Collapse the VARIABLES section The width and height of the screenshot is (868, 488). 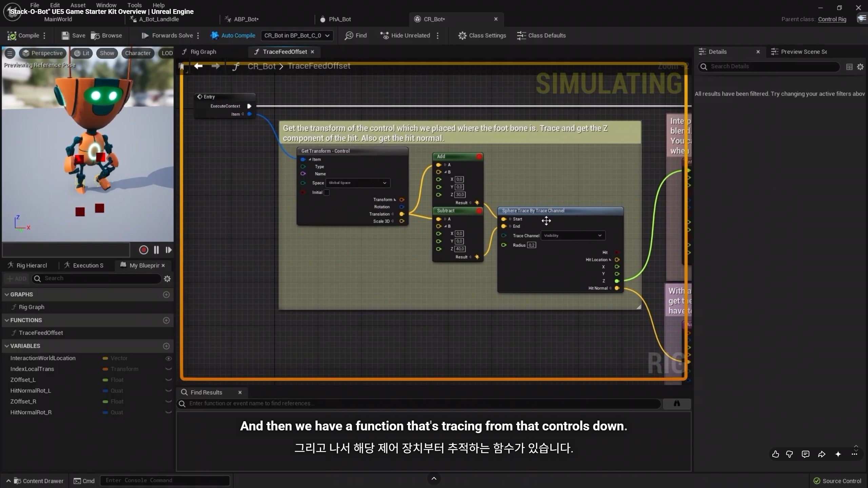pyautogui.click(x=7, y=346)
